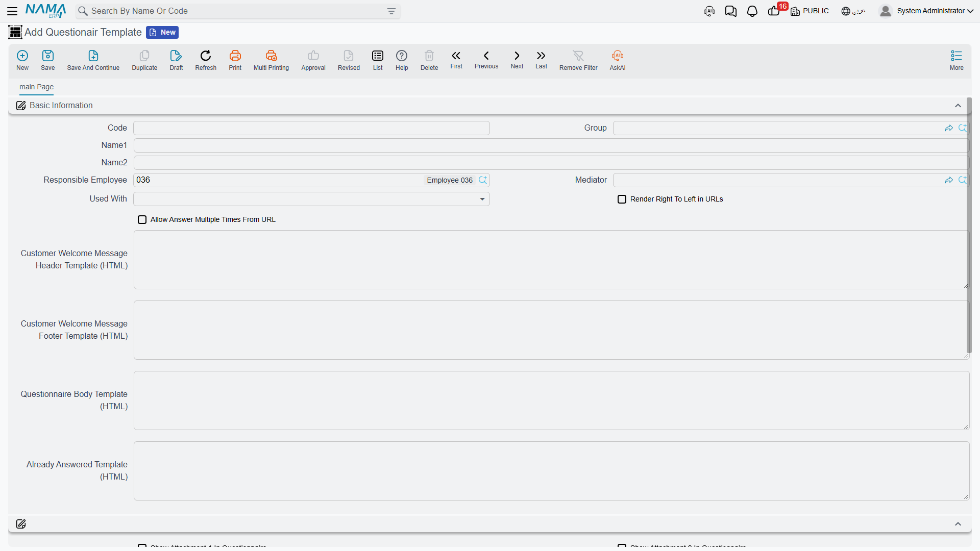Toggle Allow Answer Multiple Times From URL
Image resolution: width=980 pixels, height=551 pixels.
point(142,220)
